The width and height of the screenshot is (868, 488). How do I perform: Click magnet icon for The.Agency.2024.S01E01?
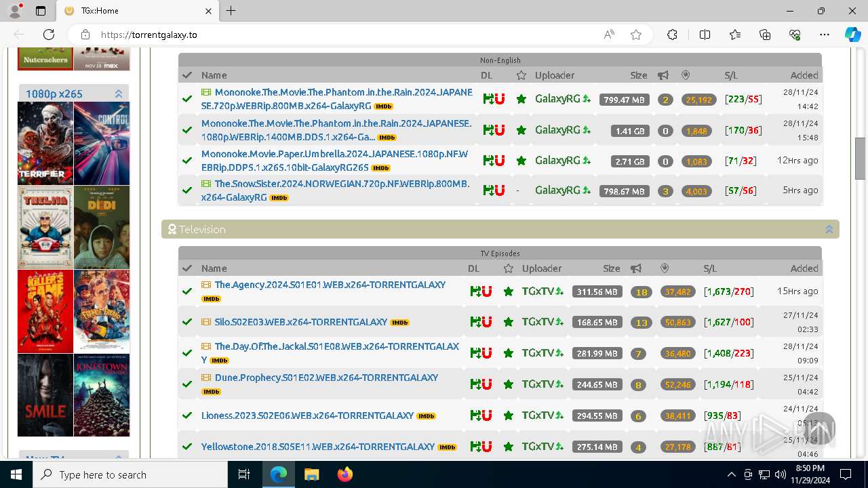coord(486,291)
